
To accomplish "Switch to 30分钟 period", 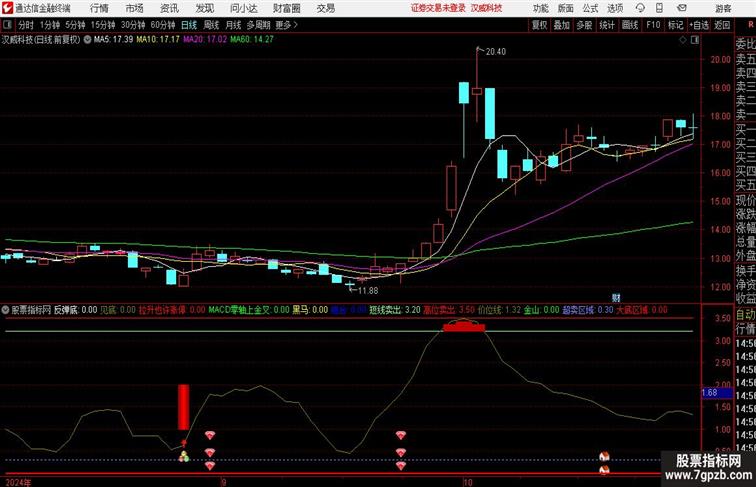I will (133, 25).
